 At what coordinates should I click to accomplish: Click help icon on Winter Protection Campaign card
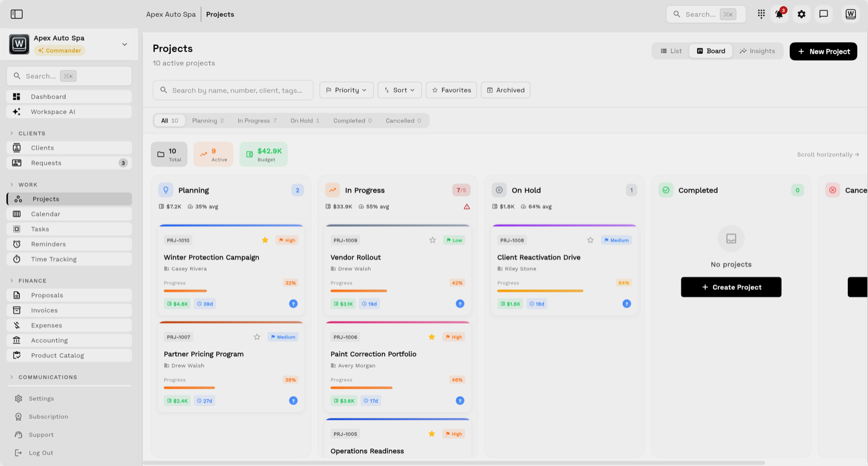tap(293, 304)
